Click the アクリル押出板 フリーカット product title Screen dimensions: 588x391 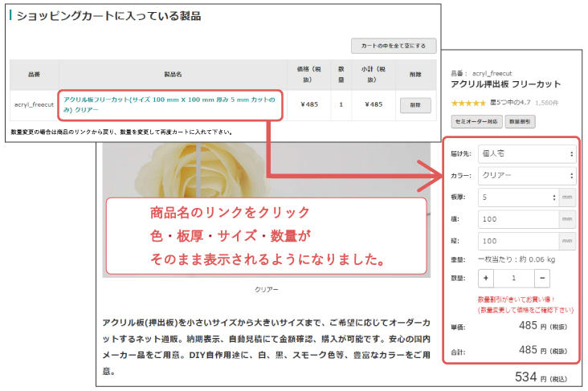point(505,84)
